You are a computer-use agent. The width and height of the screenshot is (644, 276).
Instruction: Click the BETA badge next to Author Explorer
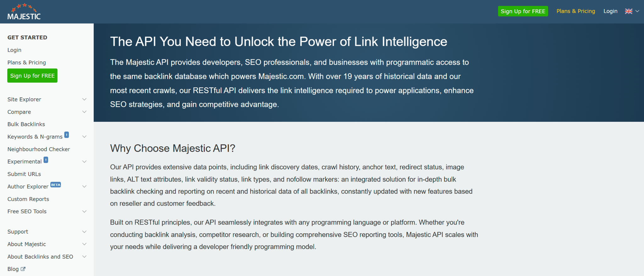pyautogui.click(x=56, y=185)
